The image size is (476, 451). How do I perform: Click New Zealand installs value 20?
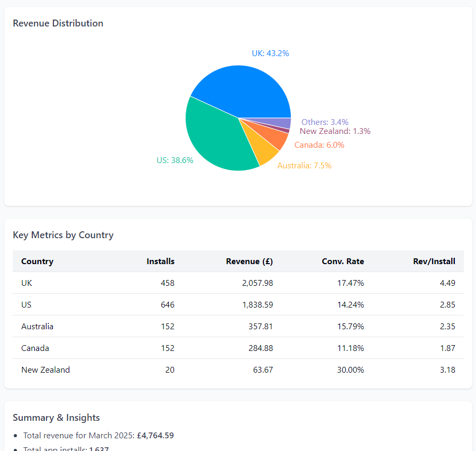coord(170,370)
